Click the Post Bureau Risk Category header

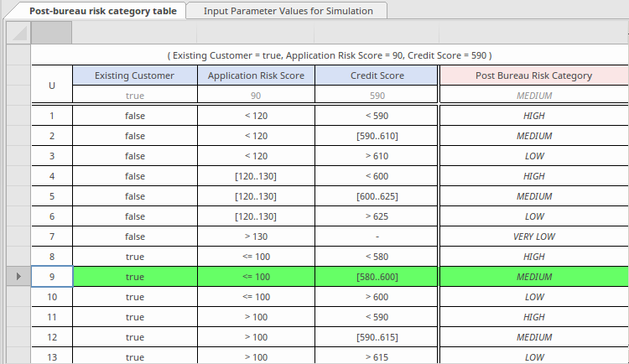533,75
